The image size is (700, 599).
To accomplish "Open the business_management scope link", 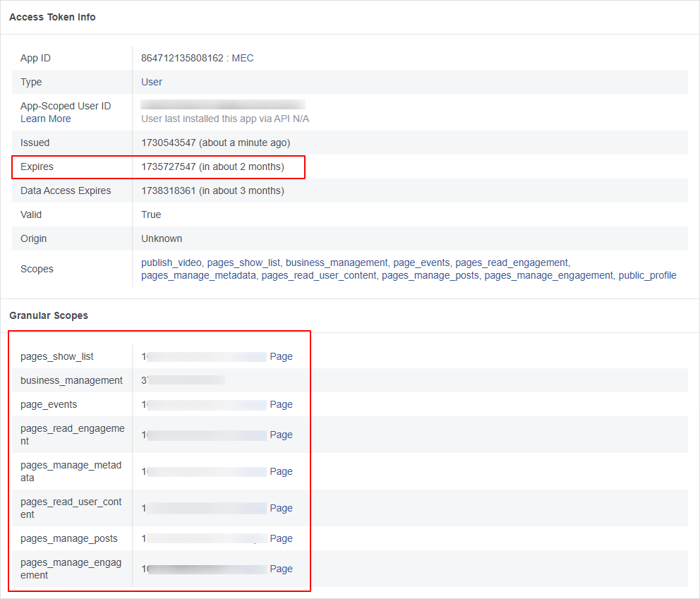I will point(337,262).
